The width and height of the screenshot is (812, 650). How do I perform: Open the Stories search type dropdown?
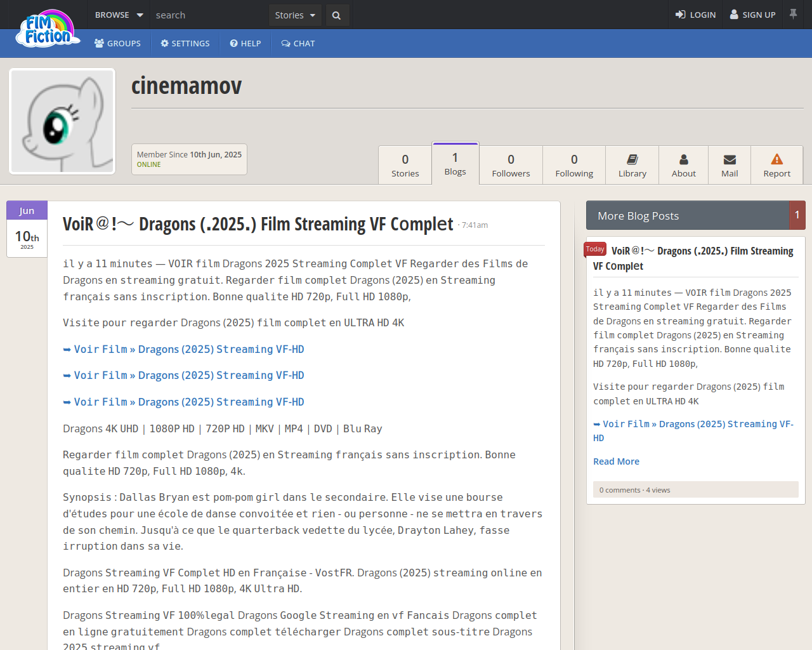coord(295,15)
